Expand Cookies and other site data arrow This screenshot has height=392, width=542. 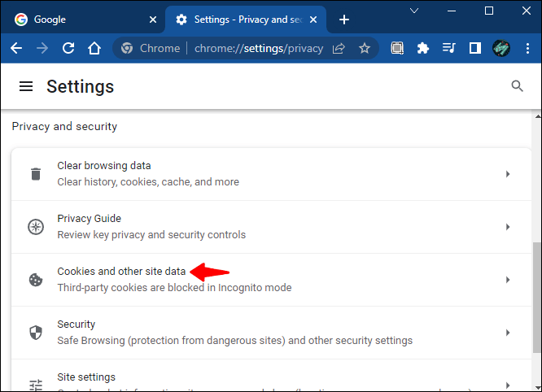(508, 280)
